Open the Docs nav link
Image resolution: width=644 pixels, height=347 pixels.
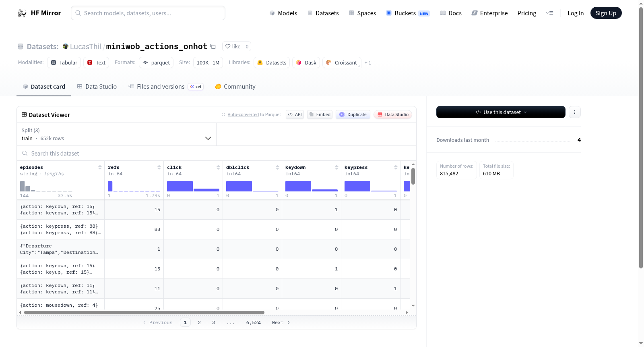(451, 13)
